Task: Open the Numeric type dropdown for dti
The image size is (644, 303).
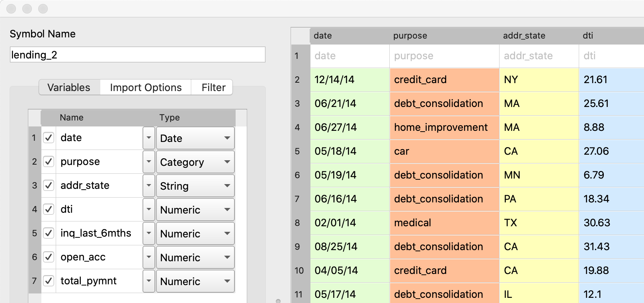Action: pos(195,210)
